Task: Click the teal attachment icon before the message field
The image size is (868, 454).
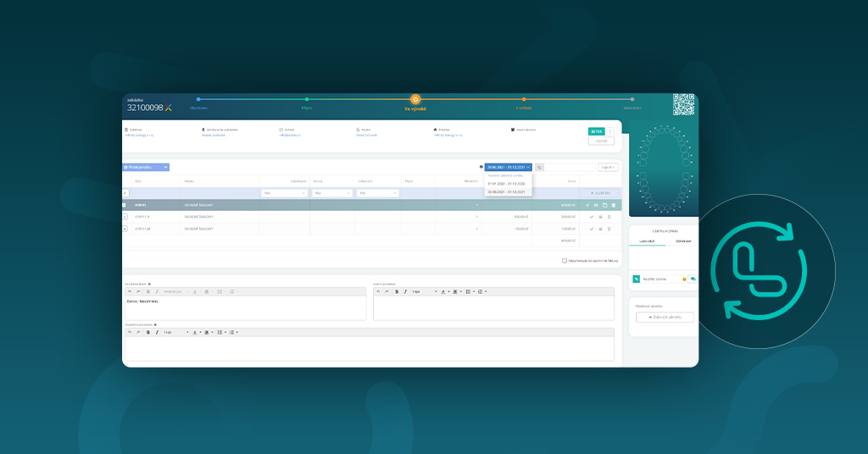Action: 636,280
